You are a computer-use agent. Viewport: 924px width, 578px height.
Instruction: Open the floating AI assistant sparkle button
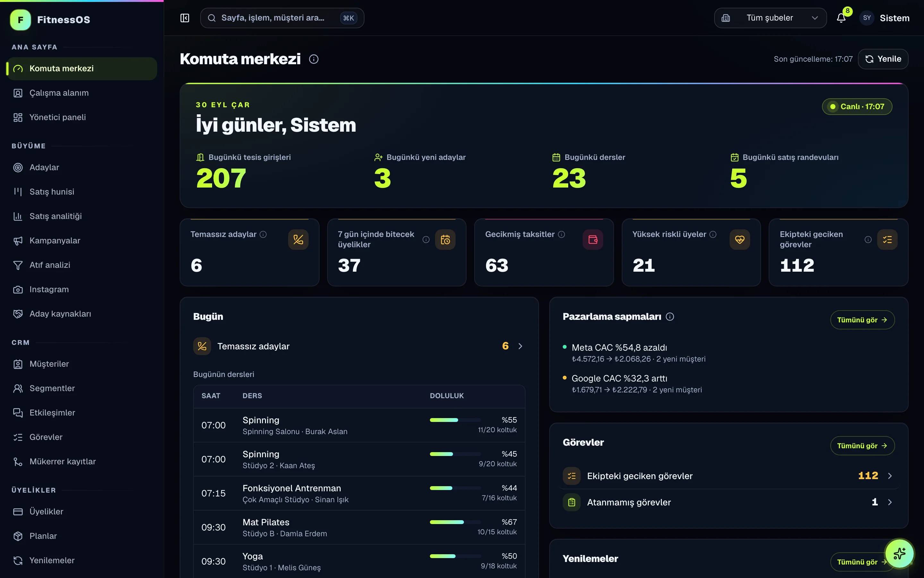(x=900, y=553)
